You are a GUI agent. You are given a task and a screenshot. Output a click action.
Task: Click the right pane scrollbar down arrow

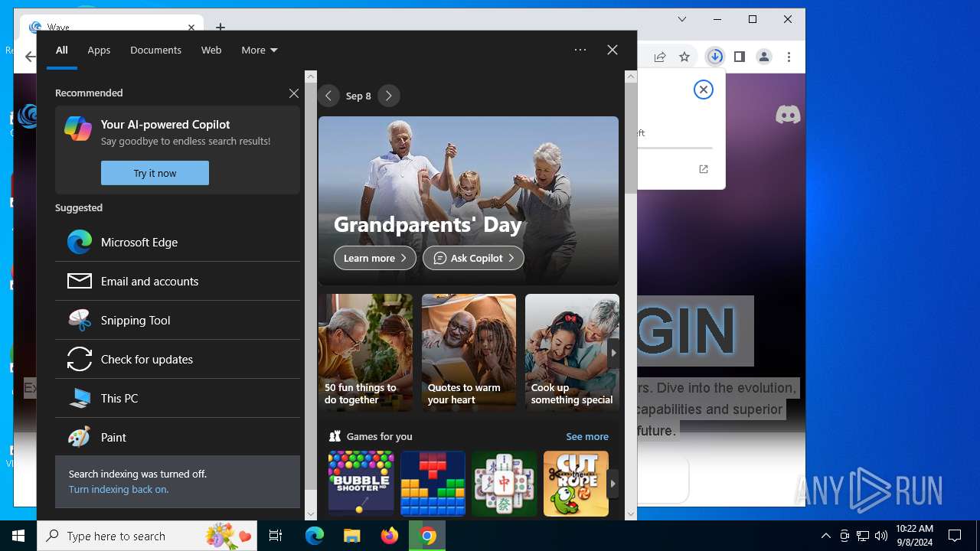click(631, 514)
